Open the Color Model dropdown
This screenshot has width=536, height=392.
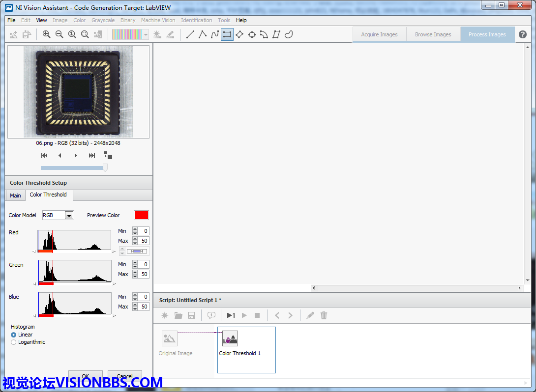point(69,215)
